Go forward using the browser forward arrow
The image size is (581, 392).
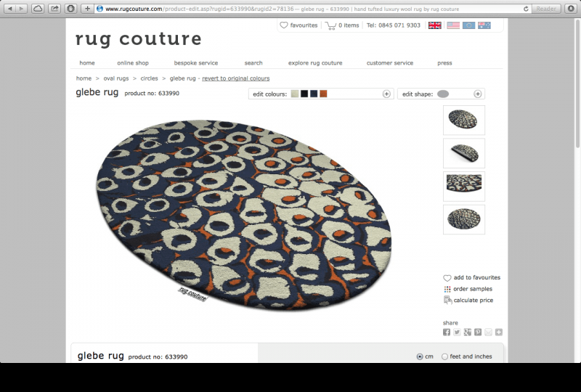click(x=22, y=9)
